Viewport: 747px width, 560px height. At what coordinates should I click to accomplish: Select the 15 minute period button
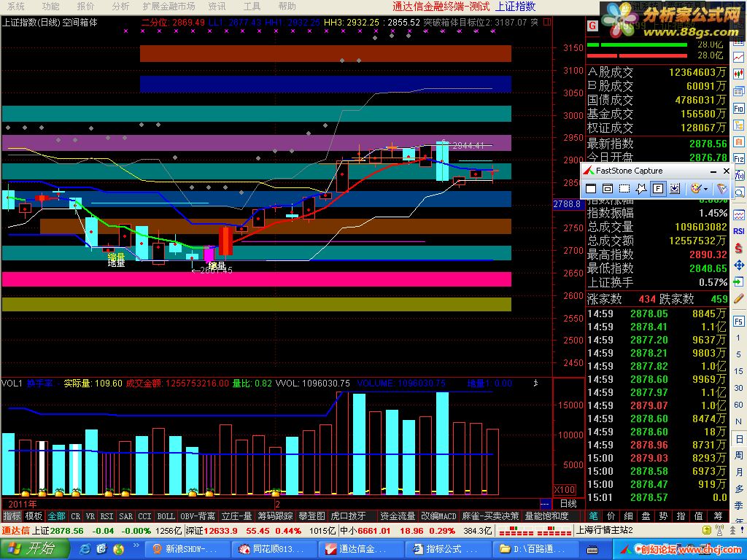pos(738,371)
